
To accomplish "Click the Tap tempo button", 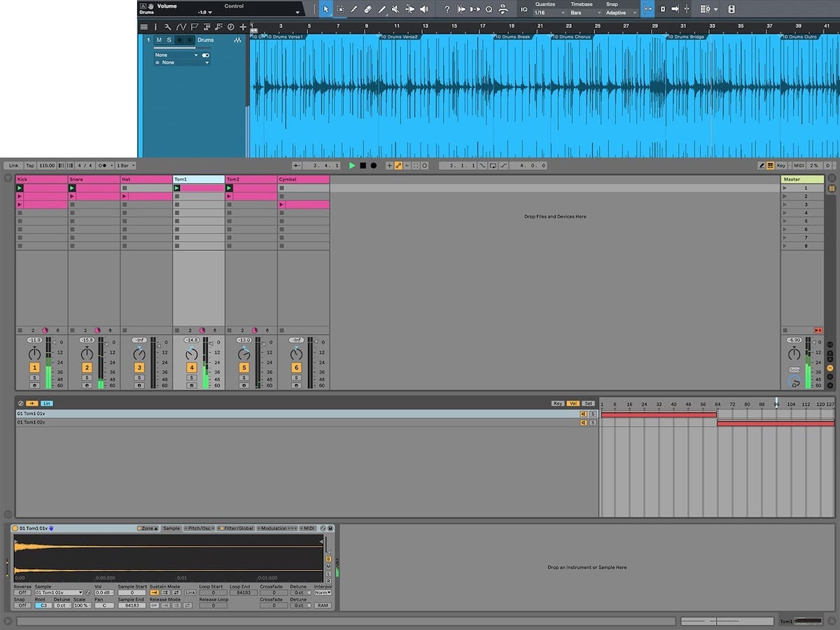I will (29, 166).
